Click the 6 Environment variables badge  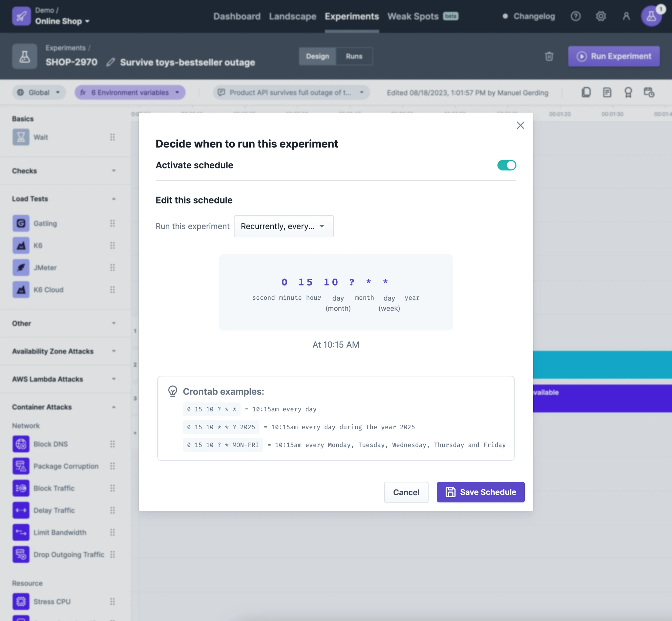click(x=130, y=93)
